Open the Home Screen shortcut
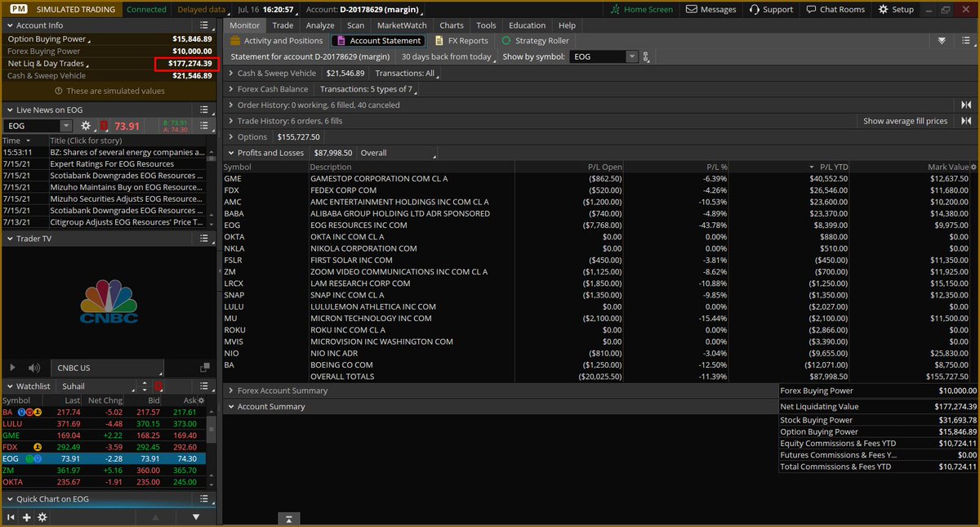The height and width of the screenshot is (527, 980). point(642,9)
